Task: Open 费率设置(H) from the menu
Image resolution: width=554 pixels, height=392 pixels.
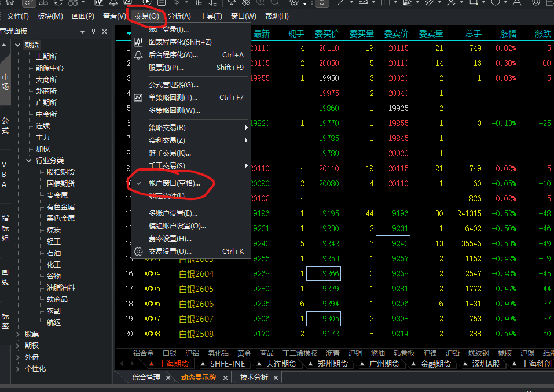Action: (191, 239)
